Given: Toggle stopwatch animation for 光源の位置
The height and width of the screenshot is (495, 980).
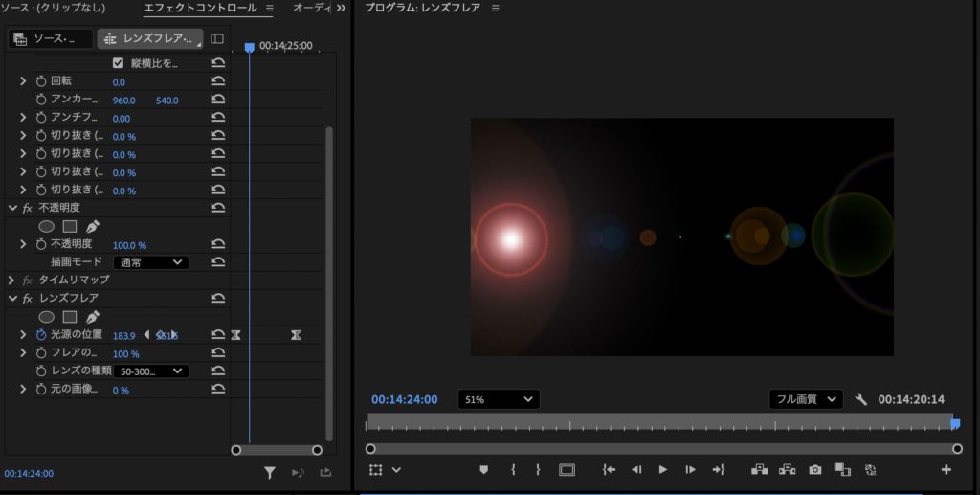Looking at the screenshot, I should coord(41,335).
